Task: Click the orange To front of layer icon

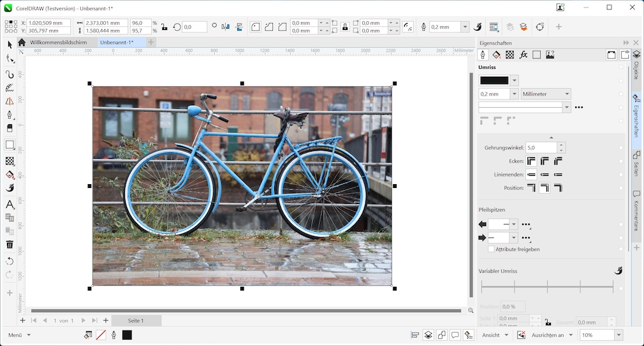Action: [523, 27]
